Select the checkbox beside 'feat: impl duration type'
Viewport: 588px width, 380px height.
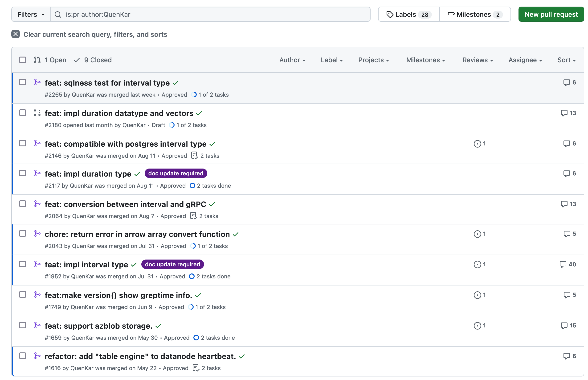point(22,173)
